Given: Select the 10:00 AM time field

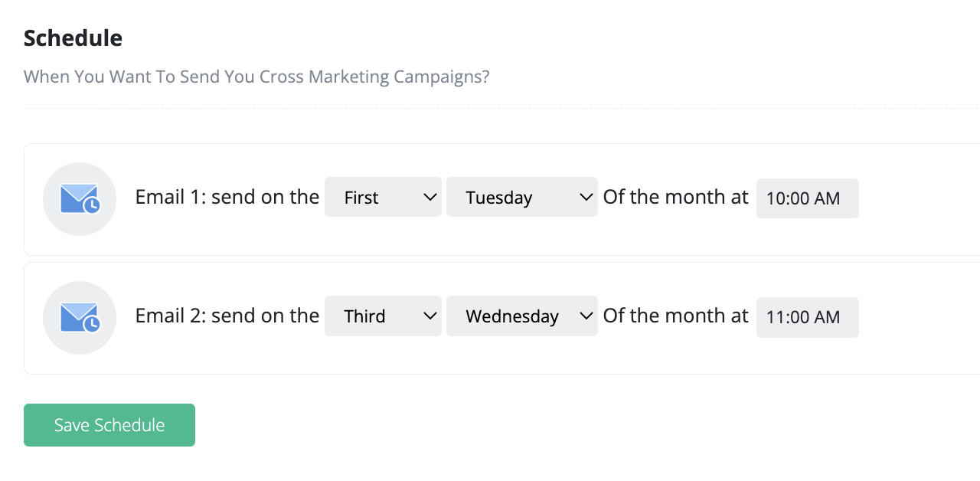Looking at the screenshot, I should pos(807,198).
